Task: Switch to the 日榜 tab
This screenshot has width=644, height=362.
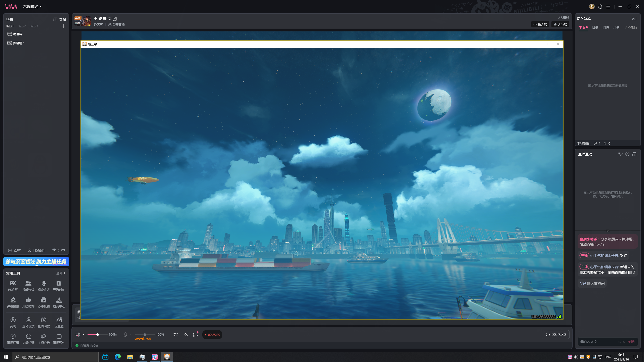Action: coord(595,28)
